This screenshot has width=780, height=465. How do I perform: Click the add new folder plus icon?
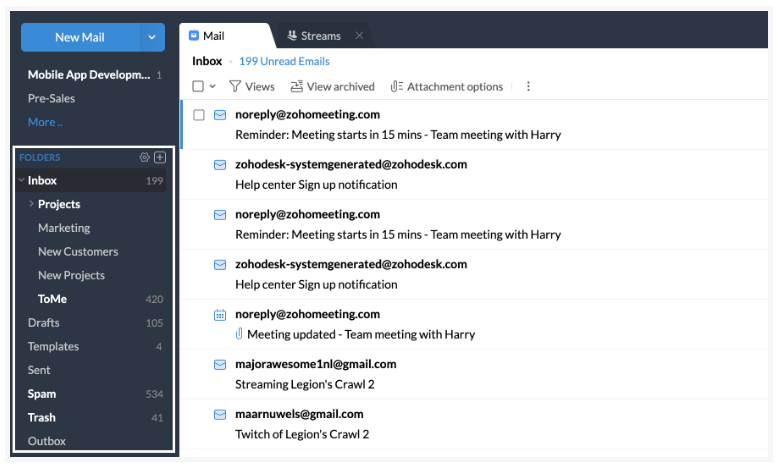[160, 157]
